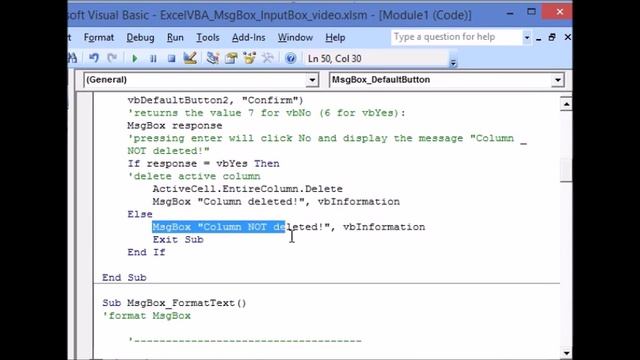
Task: Click the comment 'delete active column
Action: click(x=194, y=176)
